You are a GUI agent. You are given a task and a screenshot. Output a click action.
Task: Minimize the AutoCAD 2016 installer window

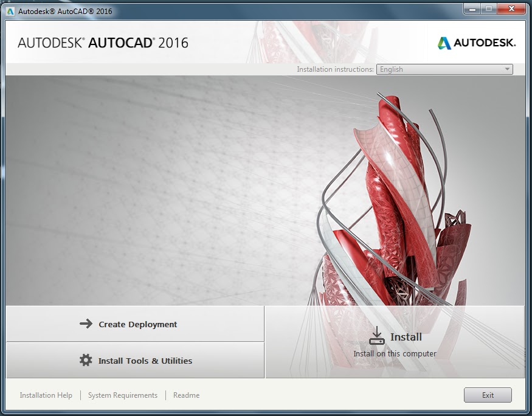pyautogui.click(x=472, y=9)
